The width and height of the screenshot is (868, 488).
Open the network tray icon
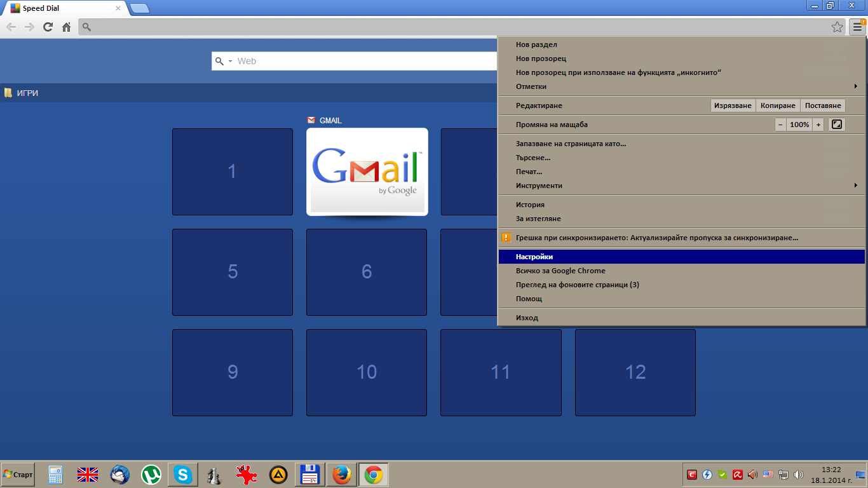[x=783, y=474]
